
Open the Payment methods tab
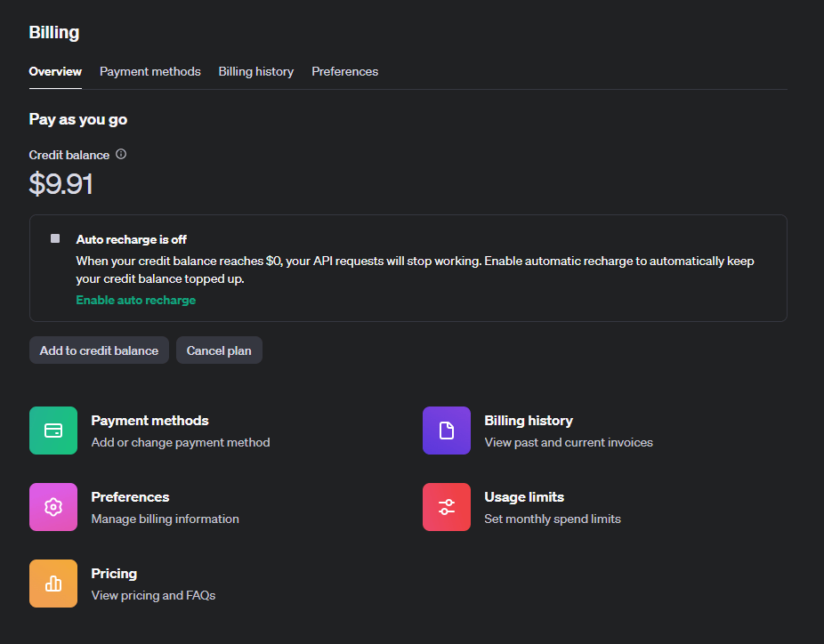(150, 71)
